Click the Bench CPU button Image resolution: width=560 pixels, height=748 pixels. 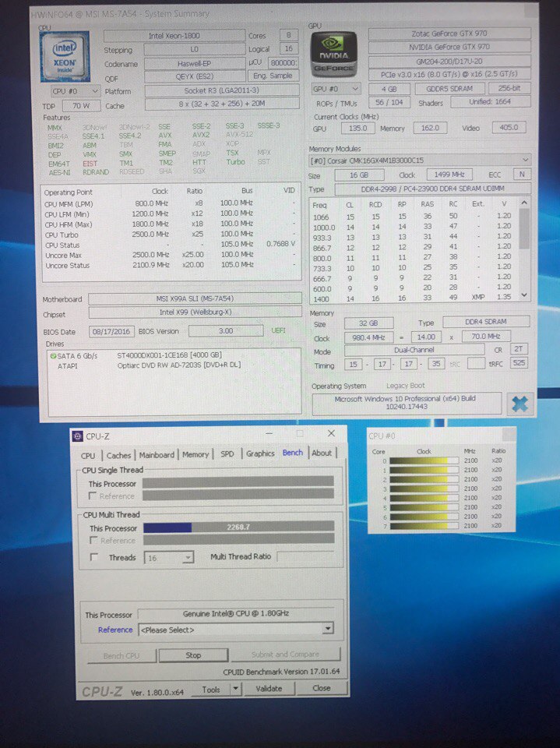(x=122, y=656)
